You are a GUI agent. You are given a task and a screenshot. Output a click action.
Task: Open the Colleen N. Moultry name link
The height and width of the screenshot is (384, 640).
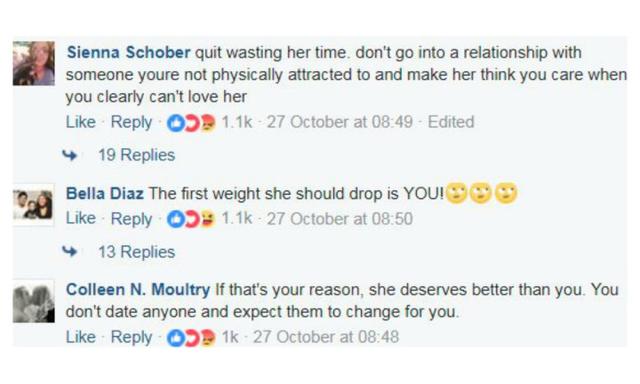(x=138, y=290)
